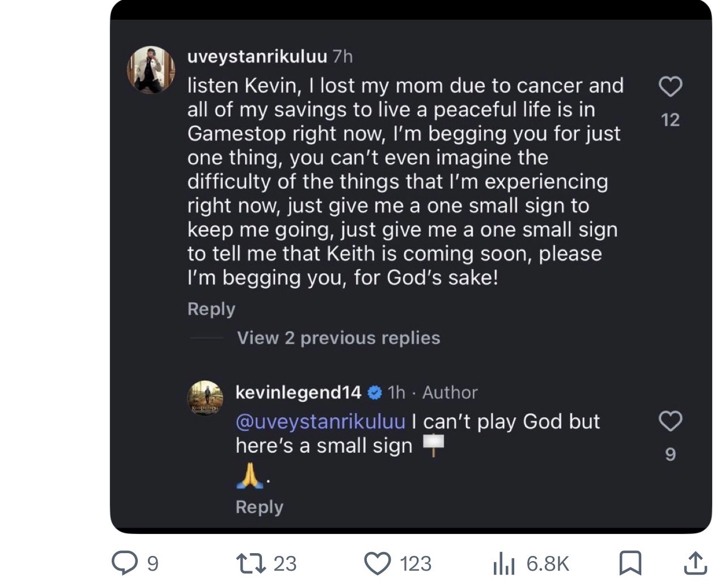Reply to uveystanrikuluu's comment
The width and height of the screenshot is (728, 586).
tap(211, 309)
